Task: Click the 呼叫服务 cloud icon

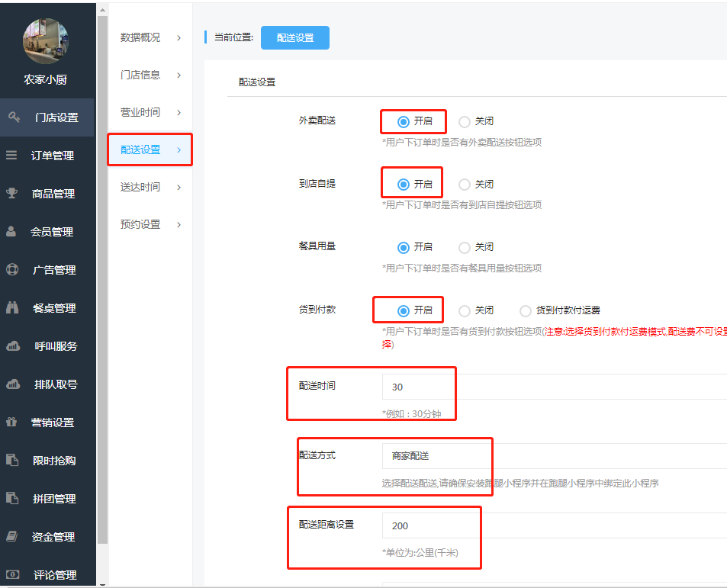Action: coord(13,345)
